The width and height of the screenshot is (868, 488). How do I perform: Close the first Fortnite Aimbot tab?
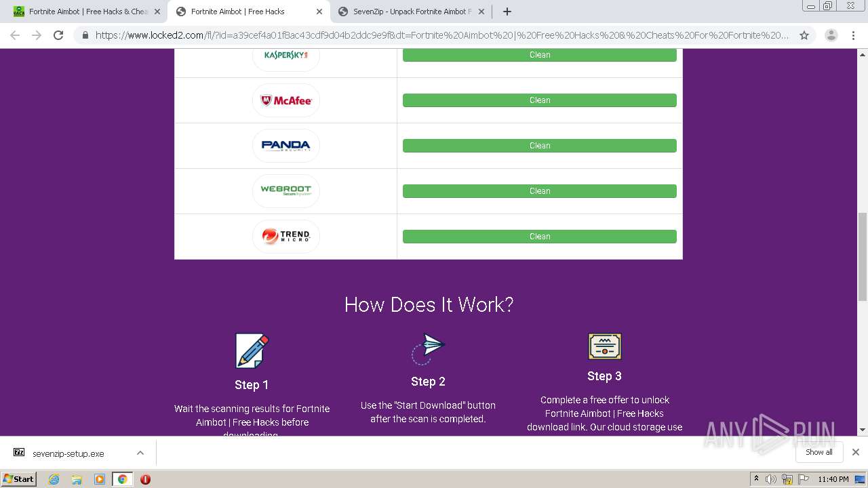tap(157, 12)
